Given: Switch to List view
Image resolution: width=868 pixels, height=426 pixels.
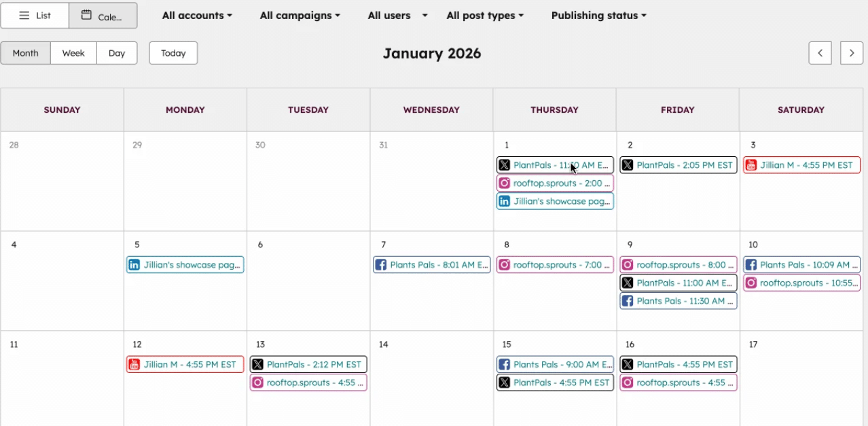Looking at the screenshot, I should coord(34,15).
